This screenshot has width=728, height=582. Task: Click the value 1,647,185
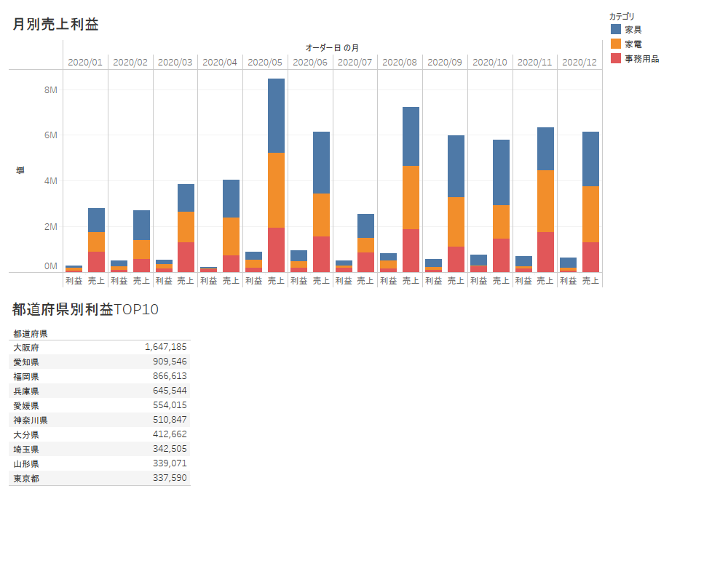click(166, 347)
